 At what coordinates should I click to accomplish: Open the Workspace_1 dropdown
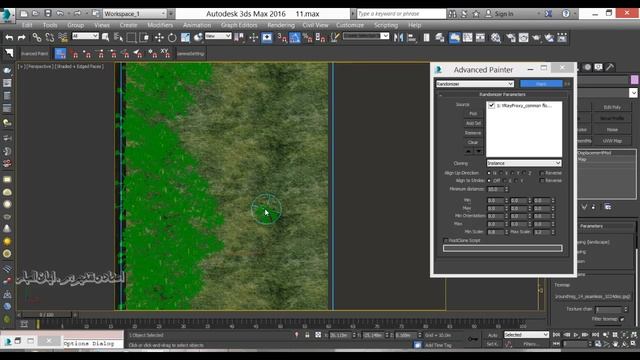134,14
